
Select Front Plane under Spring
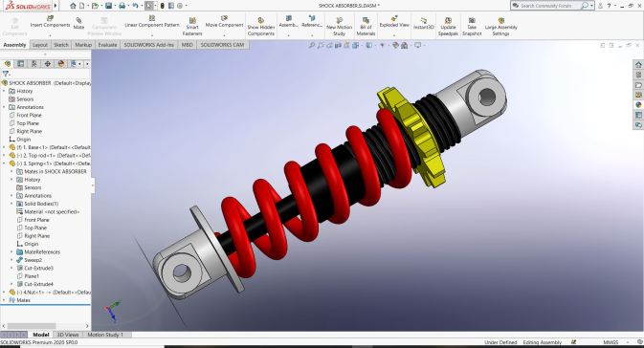(36, 220)
